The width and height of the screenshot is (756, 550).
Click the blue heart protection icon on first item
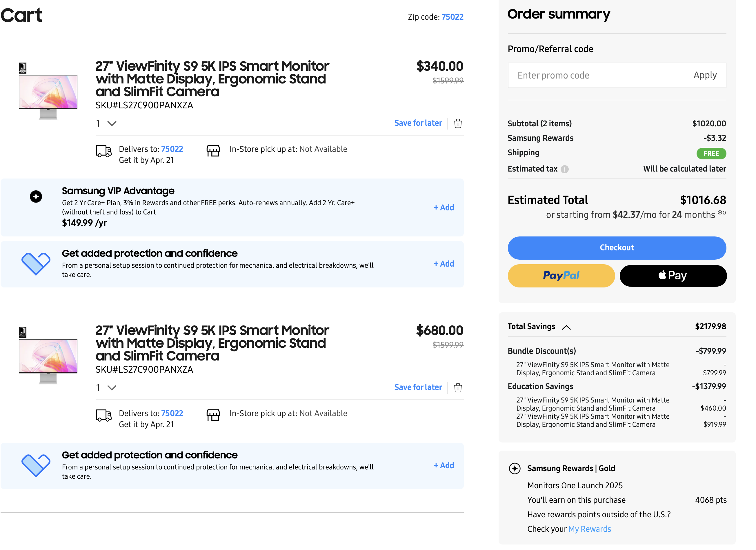36,264
